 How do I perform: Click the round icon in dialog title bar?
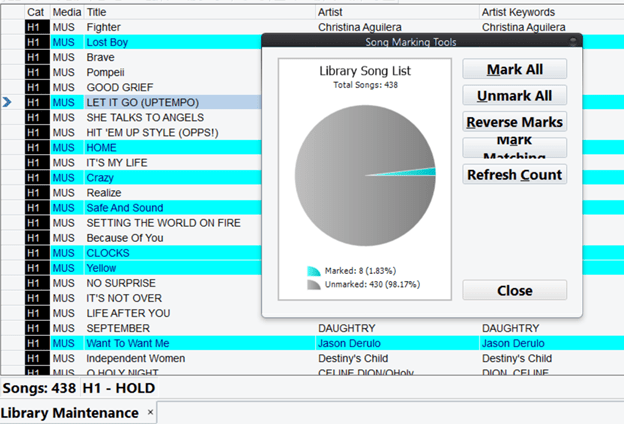click(x=573, y=42)
